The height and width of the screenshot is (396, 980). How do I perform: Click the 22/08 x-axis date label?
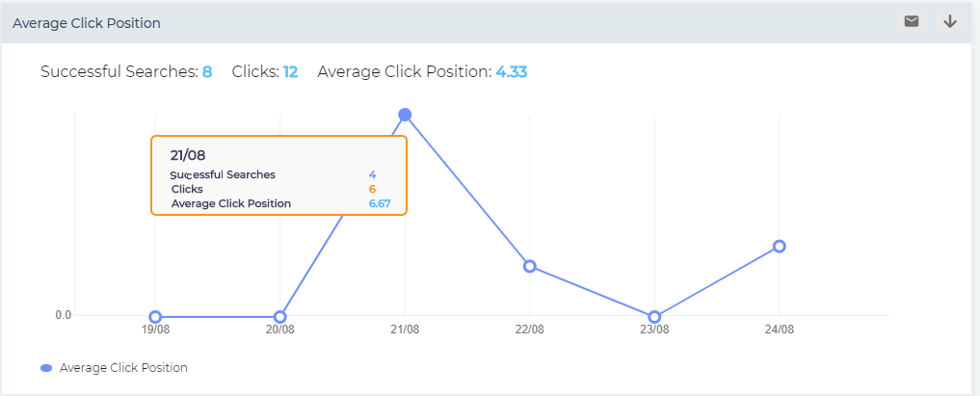pyautogui.click(x=529, y=330)
